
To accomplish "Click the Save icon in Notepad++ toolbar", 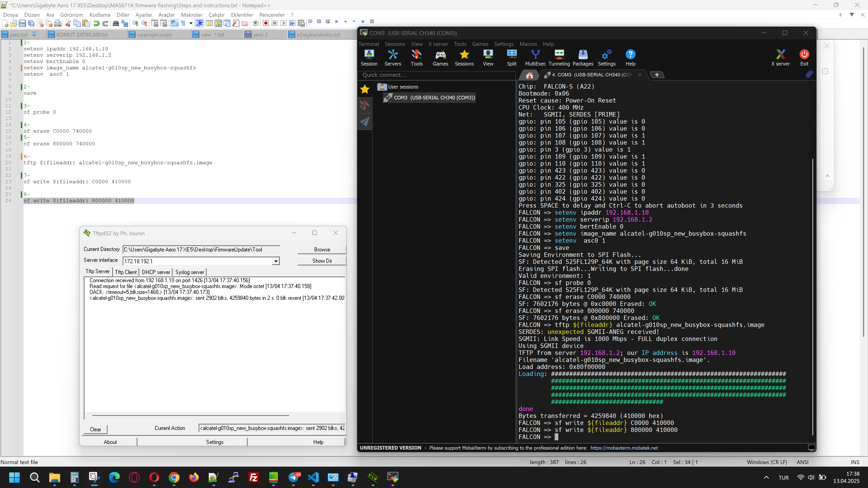I will [x=22, y=23].
